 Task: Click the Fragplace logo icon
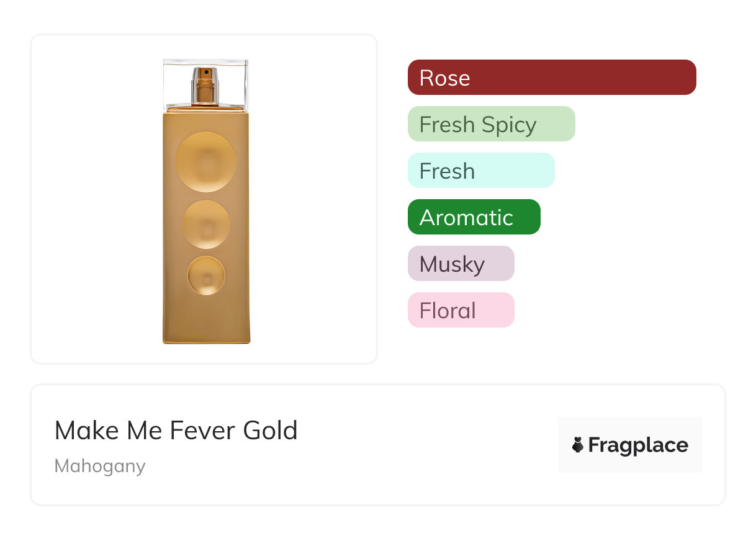[578, 445]
